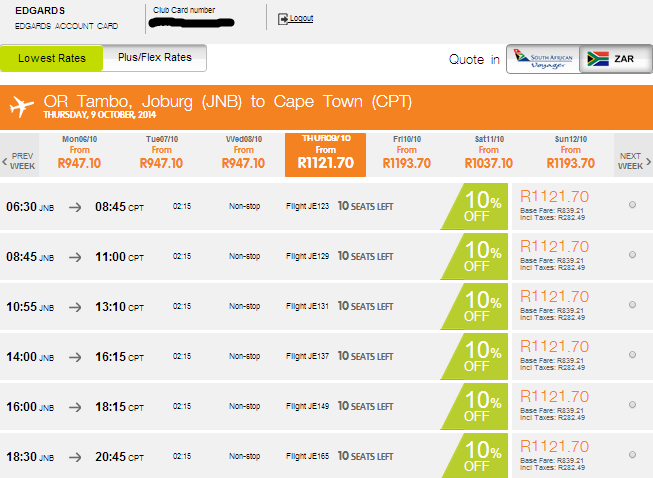Select the 08:45 flight JE129 radio button
653x478 pixels.
pos(632,254)
